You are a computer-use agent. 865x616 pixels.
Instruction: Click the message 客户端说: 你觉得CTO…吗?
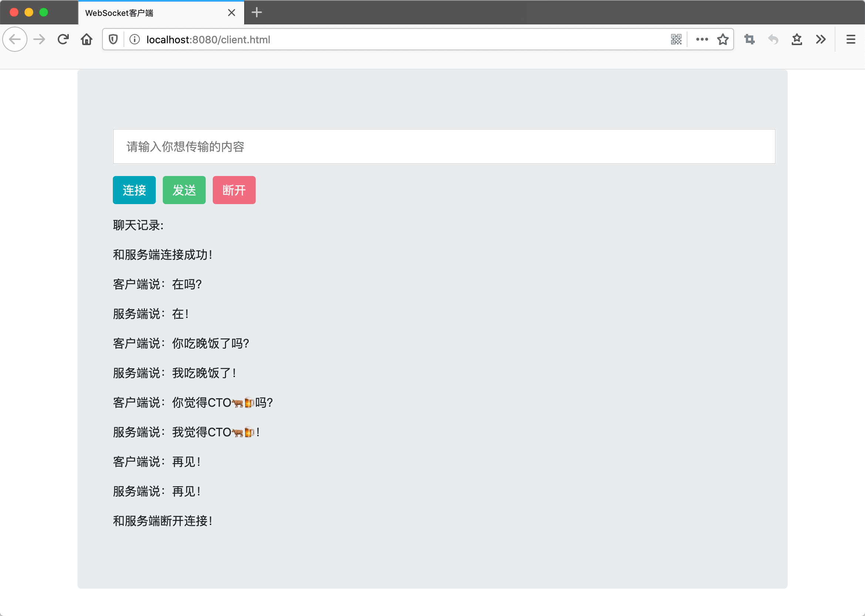pyautogui.click(x=193, y=403)
